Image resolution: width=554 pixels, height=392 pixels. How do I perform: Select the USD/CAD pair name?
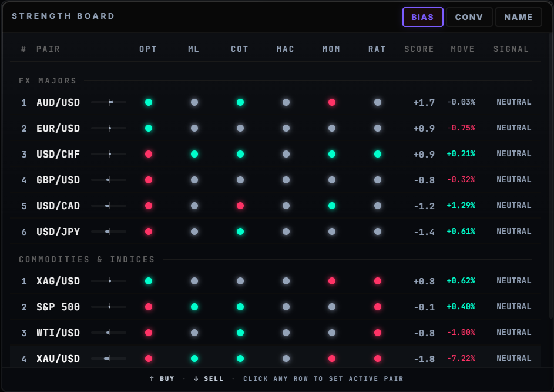(58, 206)
